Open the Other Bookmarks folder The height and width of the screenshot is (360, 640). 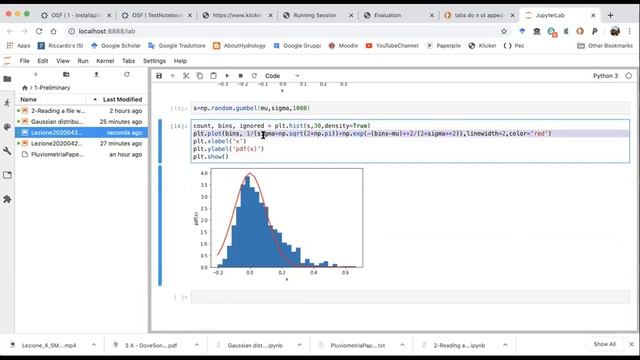605,46
